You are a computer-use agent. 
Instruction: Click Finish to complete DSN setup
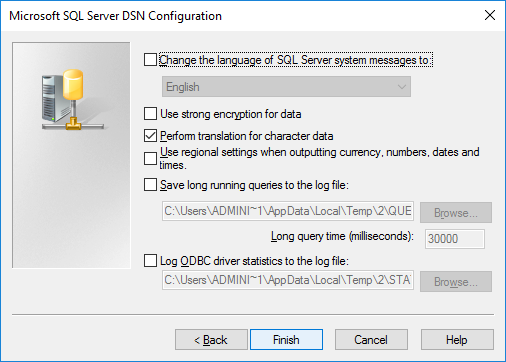[286, 340]
